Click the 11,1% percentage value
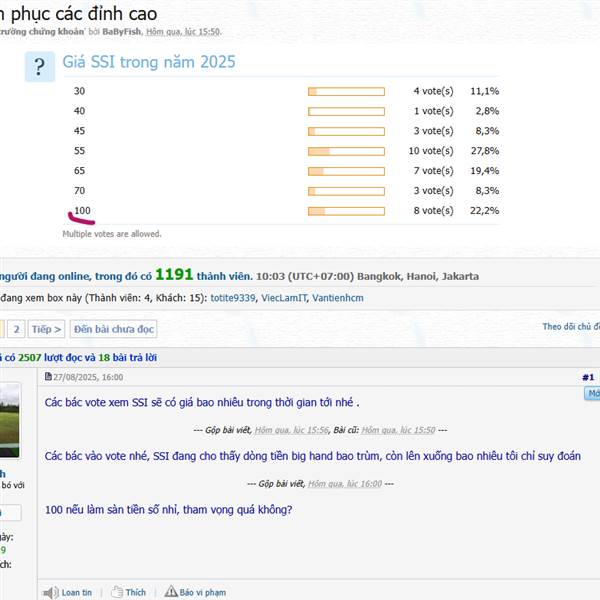This screenshot has width=600, height=600. click(x=485, y=91)
